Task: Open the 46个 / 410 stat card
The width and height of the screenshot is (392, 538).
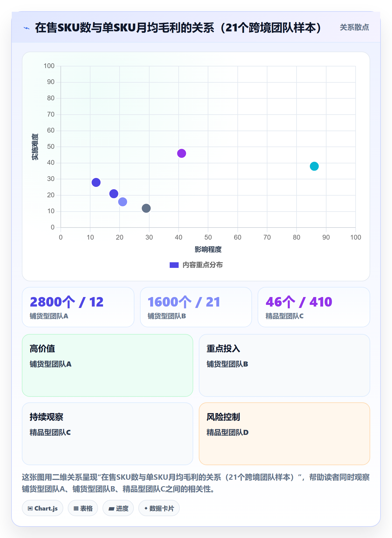Action: (314, 307)
